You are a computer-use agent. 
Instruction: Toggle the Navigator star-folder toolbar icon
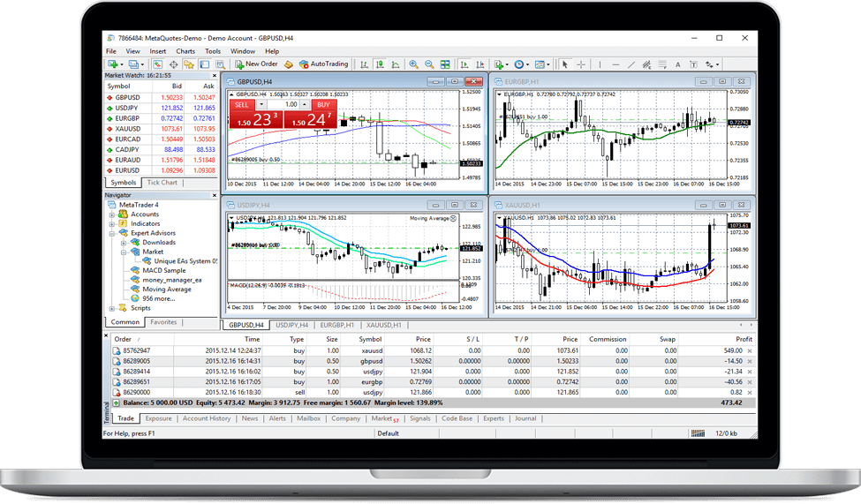tap(189, 64)
